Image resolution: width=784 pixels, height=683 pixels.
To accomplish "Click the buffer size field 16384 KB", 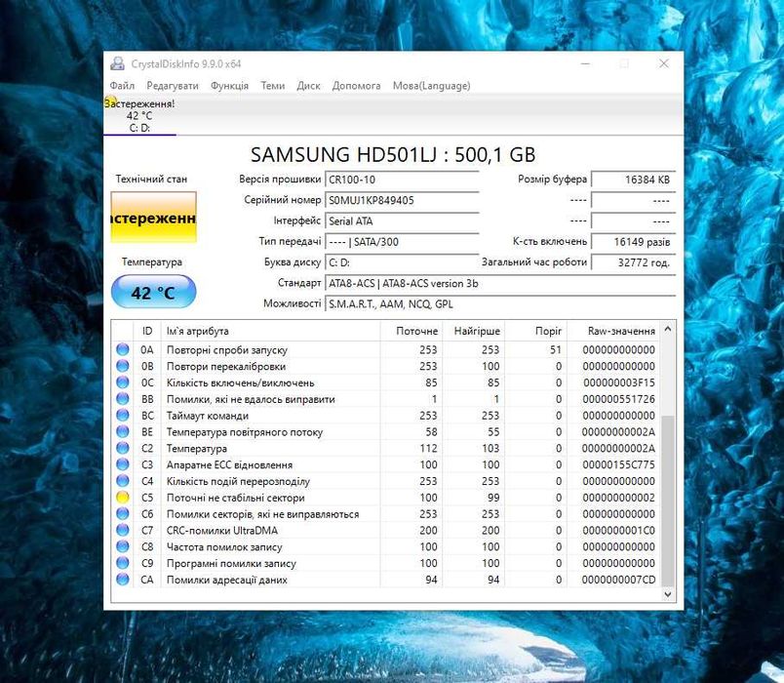I will [x=633, y=180].
